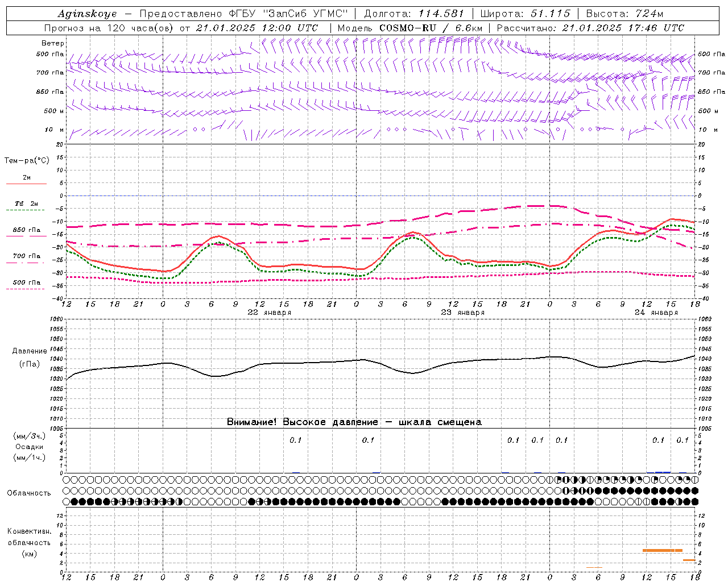Click the "Ветер" wind panel label
Screen dimensions: 728x582
click(53, 43)
